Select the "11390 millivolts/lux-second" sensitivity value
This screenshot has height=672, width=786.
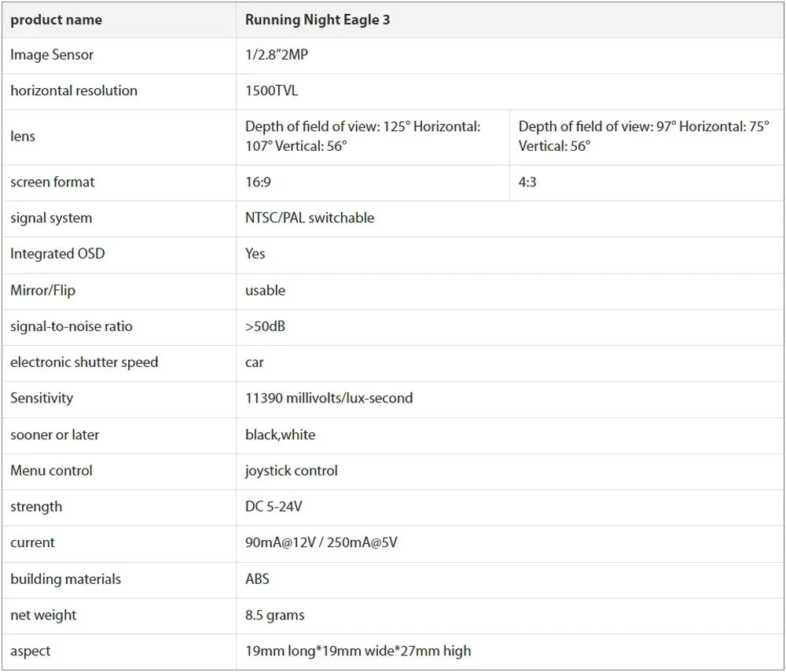[329, 398]
